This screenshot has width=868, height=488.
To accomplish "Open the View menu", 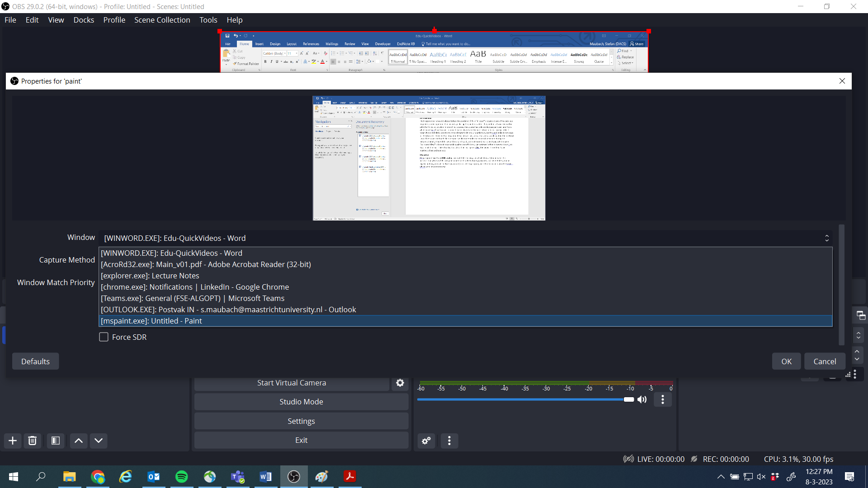I will pos(56,20).
